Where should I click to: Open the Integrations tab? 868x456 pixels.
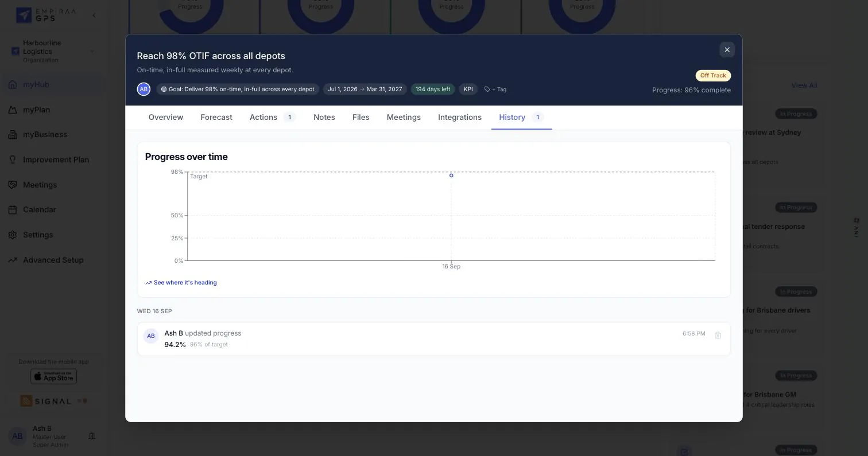[x=460, y=117]
